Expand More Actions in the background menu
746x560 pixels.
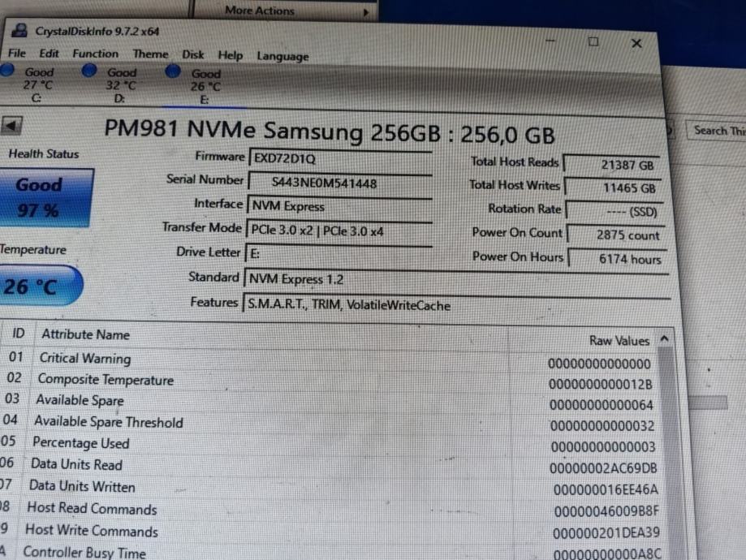(286, 11)
